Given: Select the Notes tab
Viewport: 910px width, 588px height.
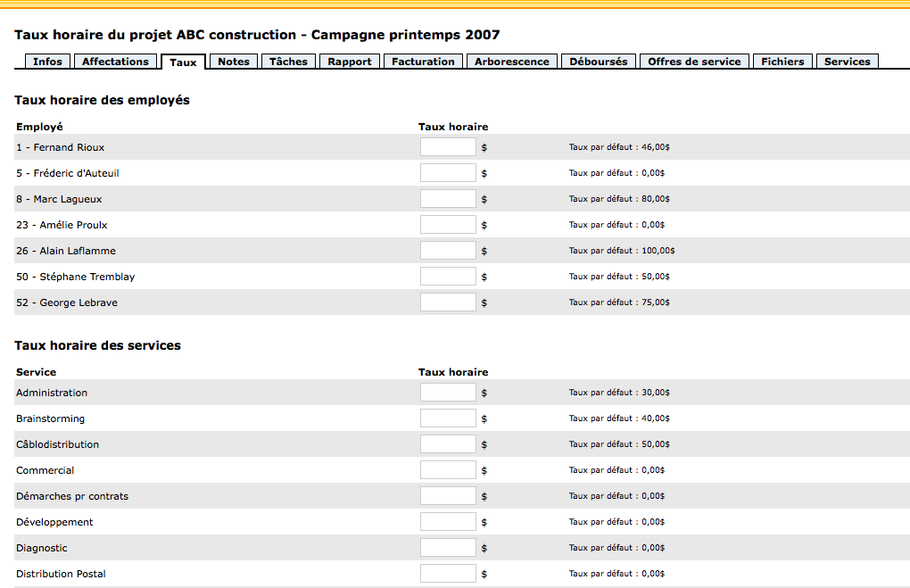Looking at the screenshot, I should (234, 62).
